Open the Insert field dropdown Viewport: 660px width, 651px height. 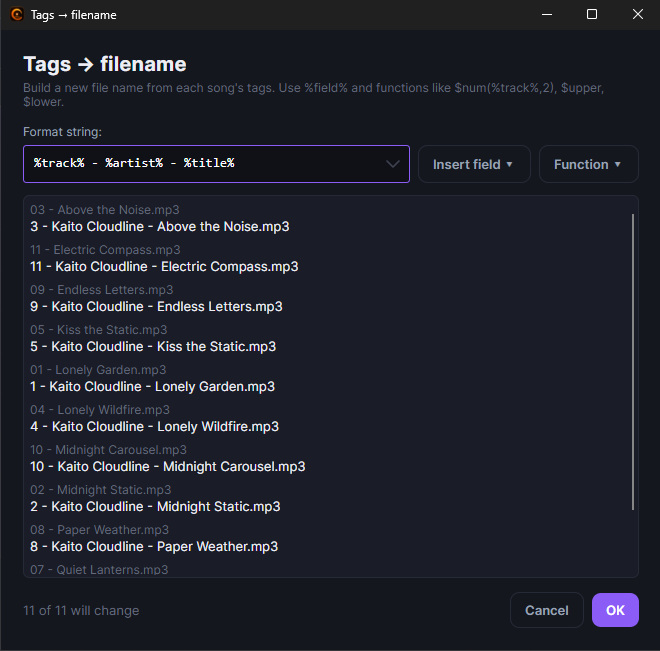coord(474,164)
